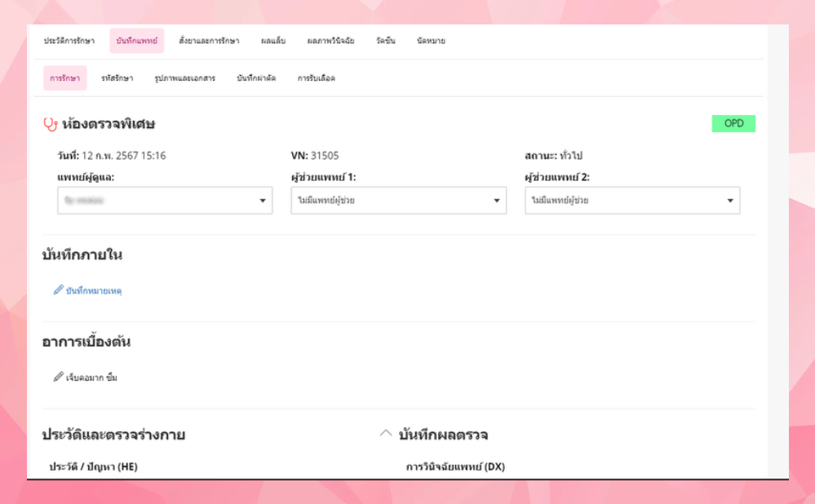Image resolution: width=815 pixels, height=504 pixels.
Task: Click the pencil icon beside เจ็บคอมาก ซึม
Action: [x=58, y=377]
